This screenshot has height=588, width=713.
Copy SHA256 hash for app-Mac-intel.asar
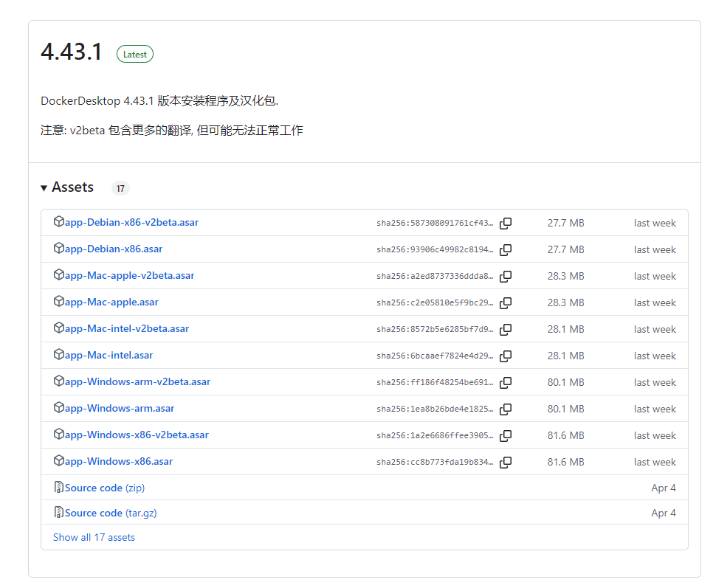click(x=506, y=356)
